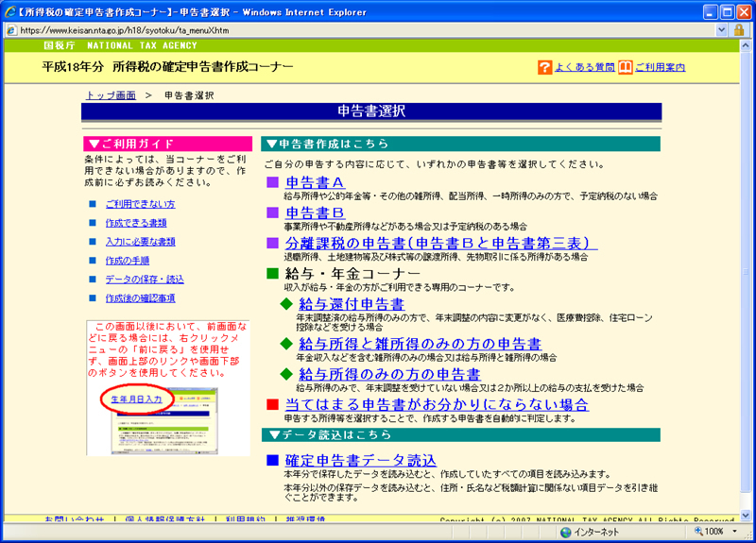756x543 pixels.
Task: Click the page icon beside the URL
Action: pos(10,30)
